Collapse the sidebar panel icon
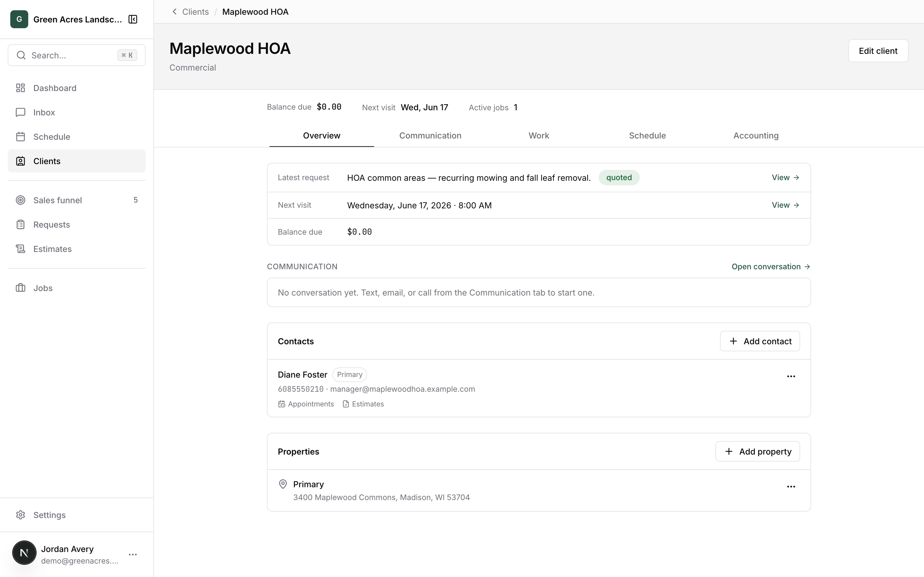The height and width of the screenshot is (577, 924). coord(133,20)
